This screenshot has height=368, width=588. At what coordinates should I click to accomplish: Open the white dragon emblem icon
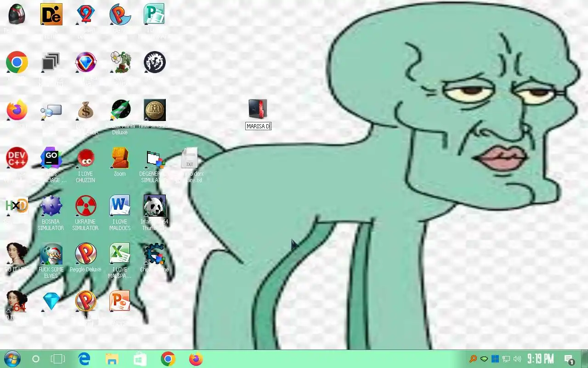click(x=154, y=62)
